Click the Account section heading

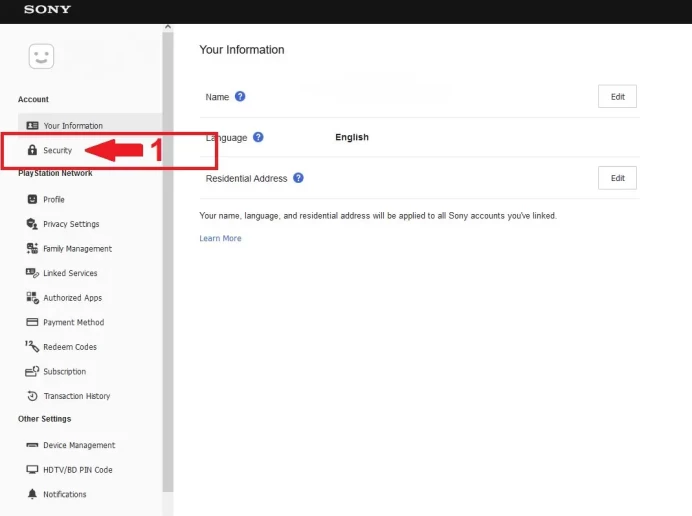(33, 99)
